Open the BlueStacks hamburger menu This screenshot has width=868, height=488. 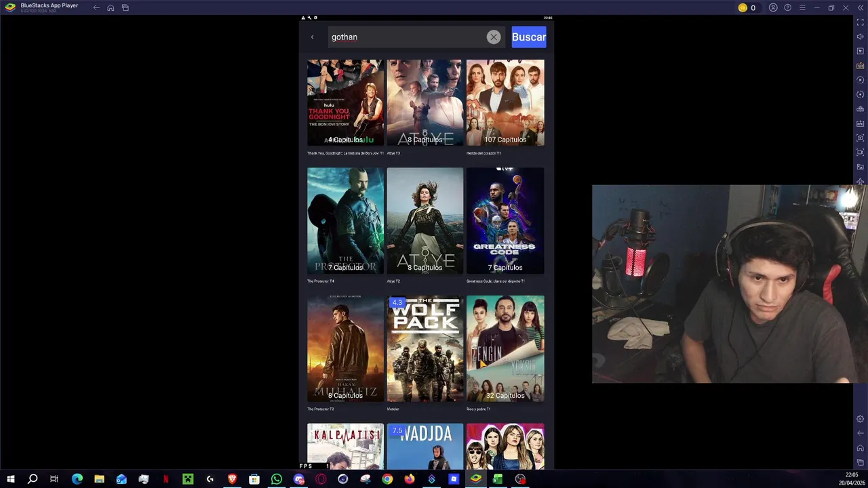point(802,7)
